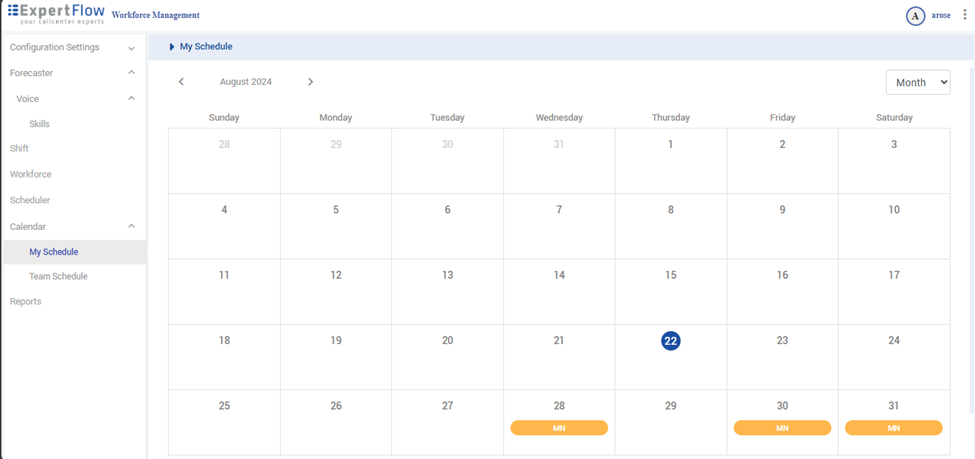The width and height of the screenshot is (975, 459).
Task: Go to next month arrow
Action: pos(311,82)
